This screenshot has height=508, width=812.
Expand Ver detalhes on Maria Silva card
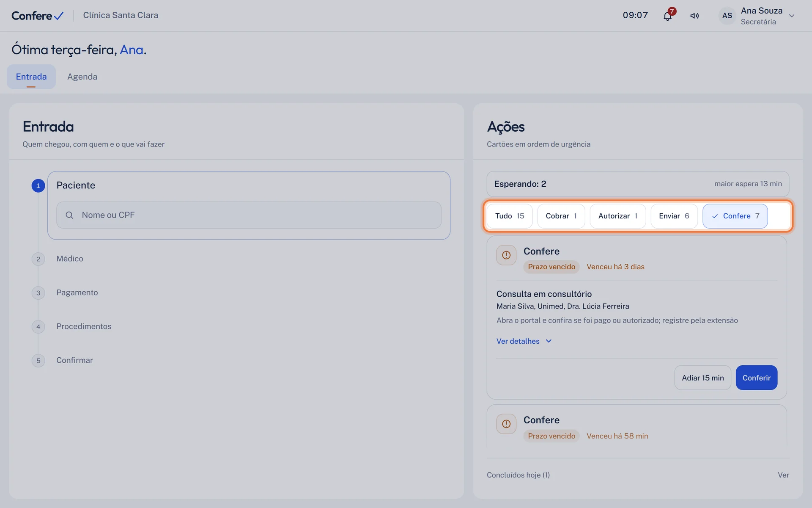coord(524,341)
